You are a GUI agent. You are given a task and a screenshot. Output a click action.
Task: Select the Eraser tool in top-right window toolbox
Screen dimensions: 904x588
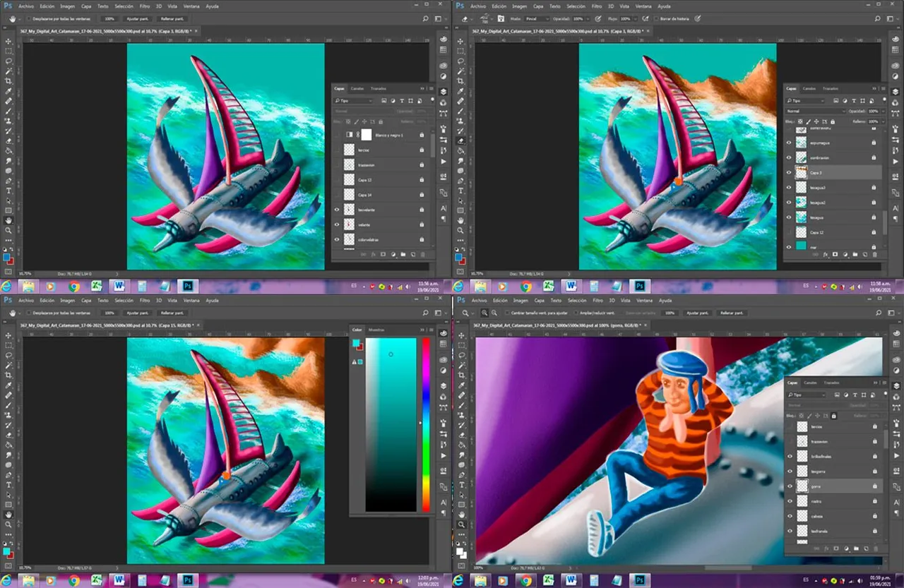pyautogui.click(x=461, y=140)
